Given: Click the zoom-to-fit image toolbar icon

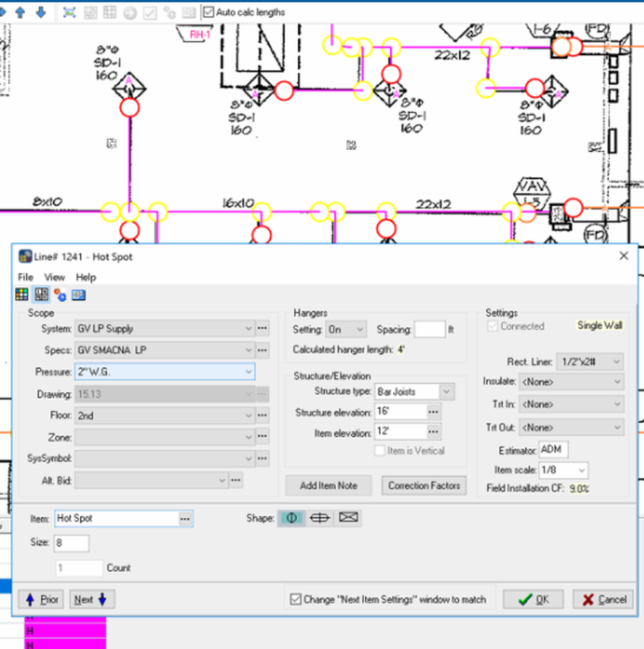Looking at the screenshot, I should tap(69, 13).
